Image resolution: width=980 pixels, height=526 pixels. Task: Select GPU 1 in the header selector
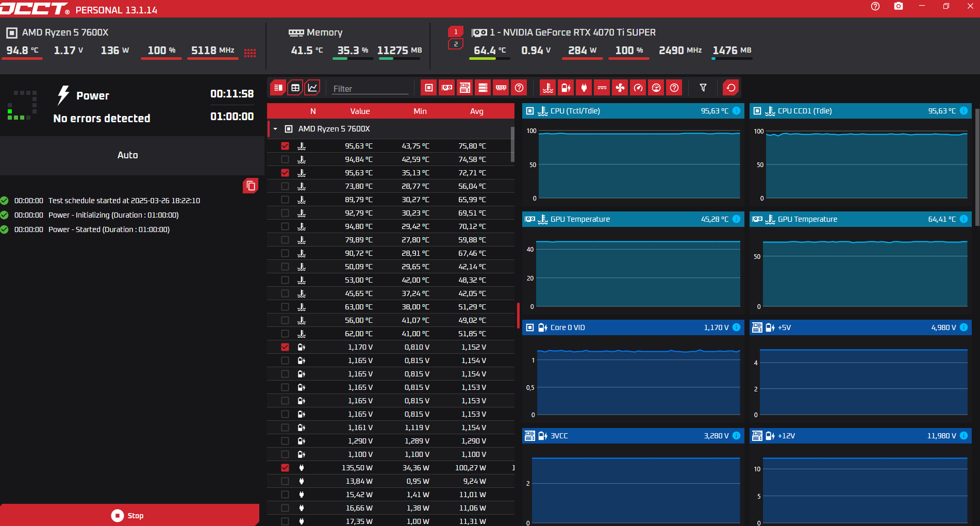click(x=456, y=32)
